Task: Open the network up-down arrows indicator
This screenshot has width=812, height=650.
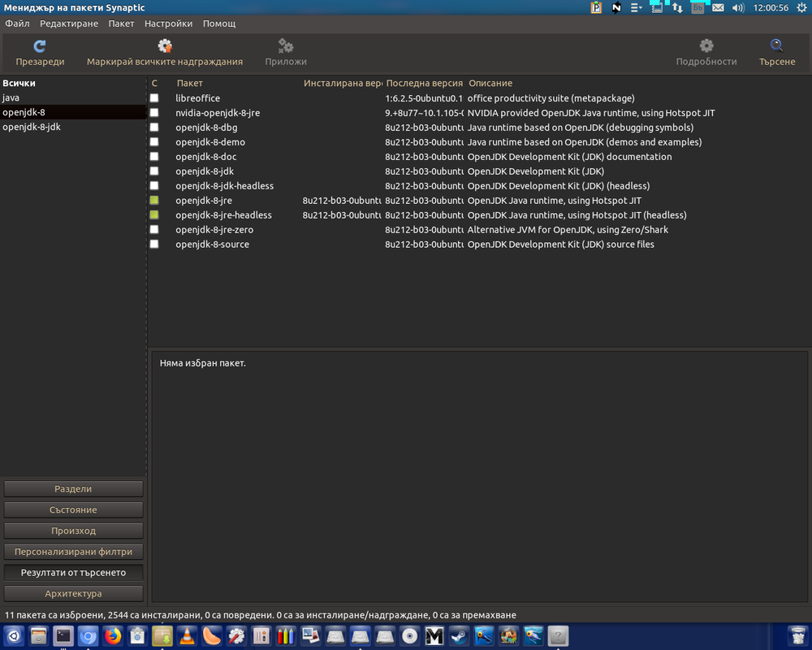Action: point(677,8)
